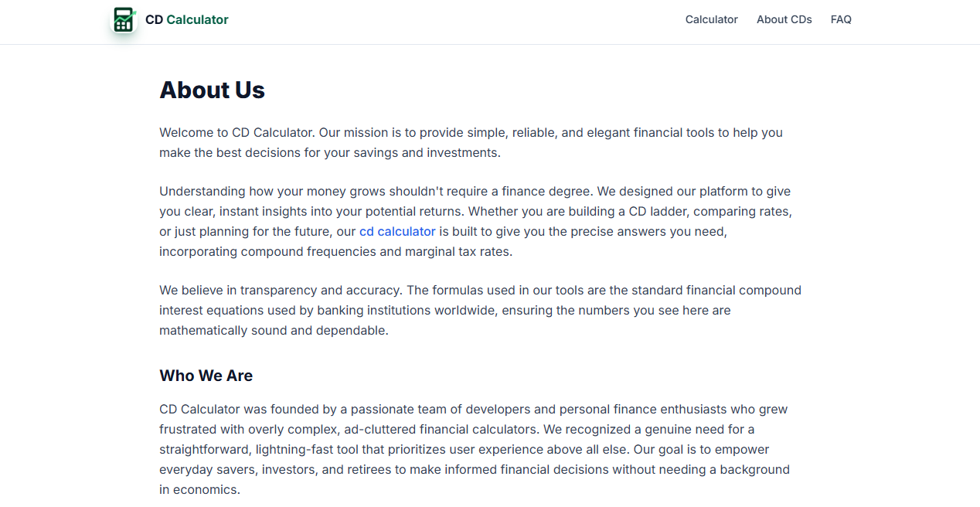Click the Who We Are subheading
The image size is (980, 507).
tap(206, 376)
